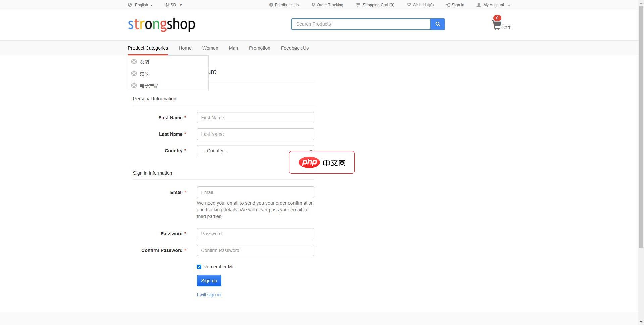The height and width of the screenshot is (325, 644).
Task: Select the 女装 category
Action: point(145,62)
